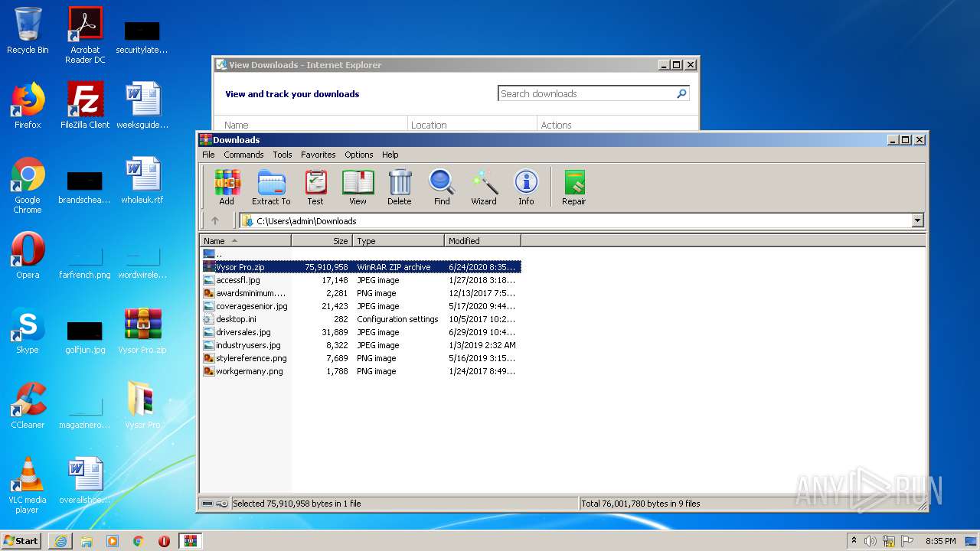Open the Help menu
The width and height of the screenshot is (980, 551).
click(x=390, y=155)
